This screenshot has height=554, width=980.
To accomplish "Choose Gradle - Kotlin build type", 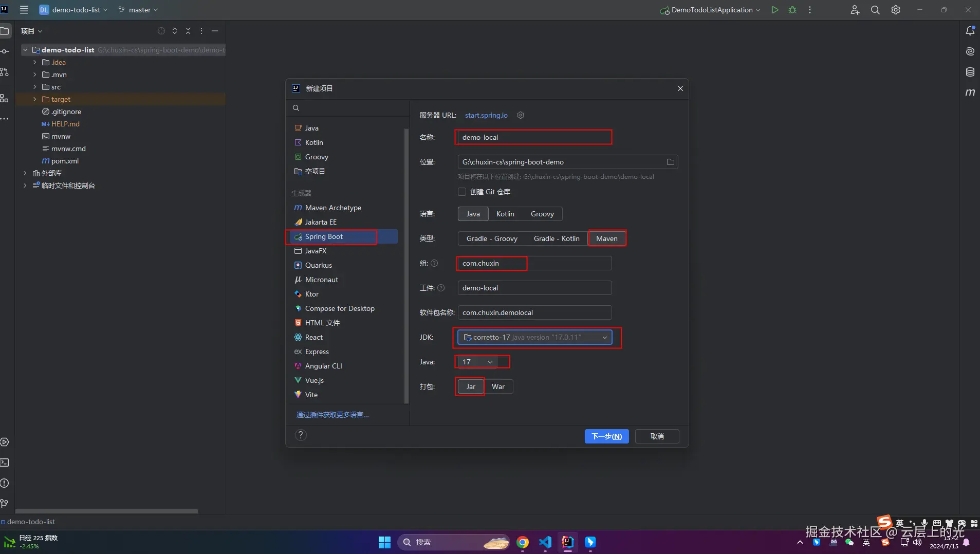I will (557, 238).
